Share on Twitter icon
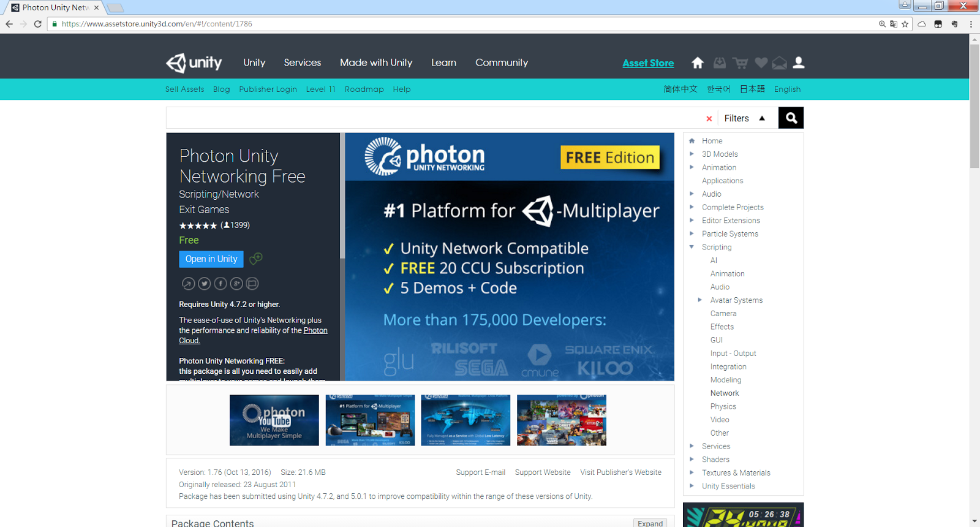Viewport: 980px width, 527px height. point(205,284)
